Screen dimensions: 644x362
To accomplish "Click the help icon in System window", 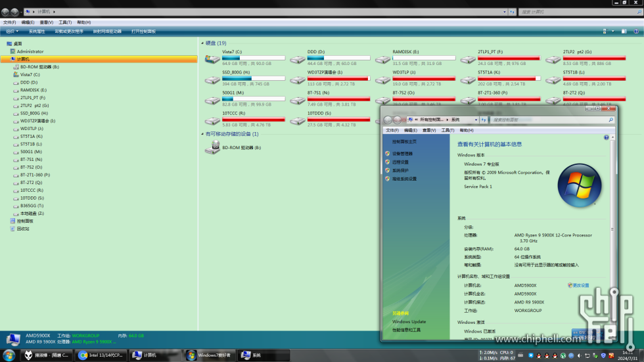I will coord(606,137).
